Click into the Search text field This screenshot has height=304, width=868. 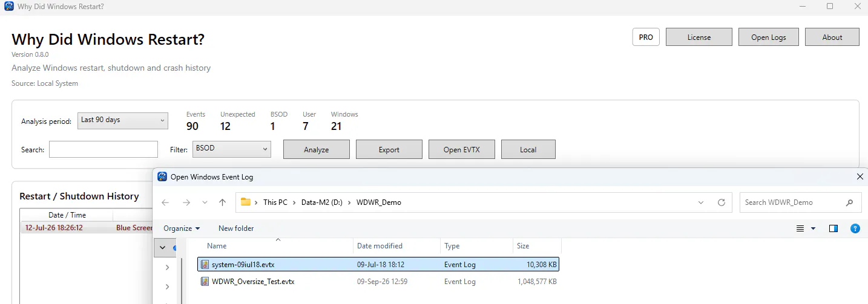104,149
